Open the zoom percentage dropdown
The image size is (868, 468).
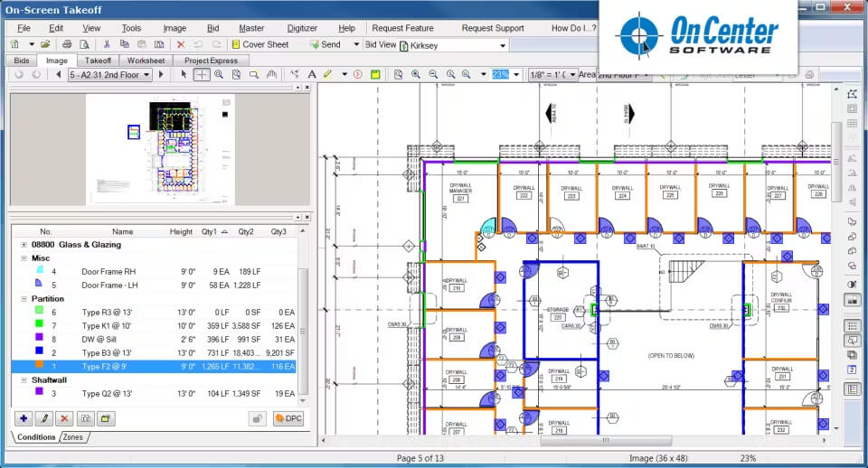[x=516, y=74]
